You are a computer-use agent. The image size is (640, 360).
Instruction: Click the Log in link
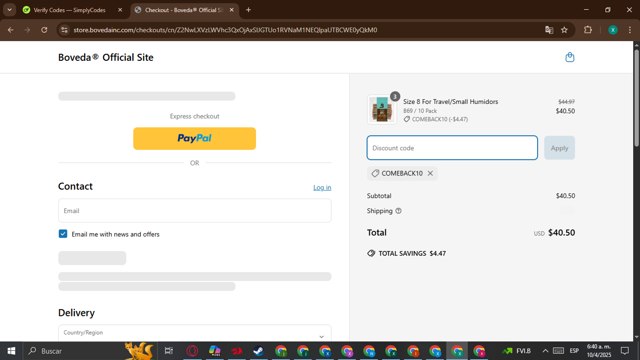(x=322, y=187)
